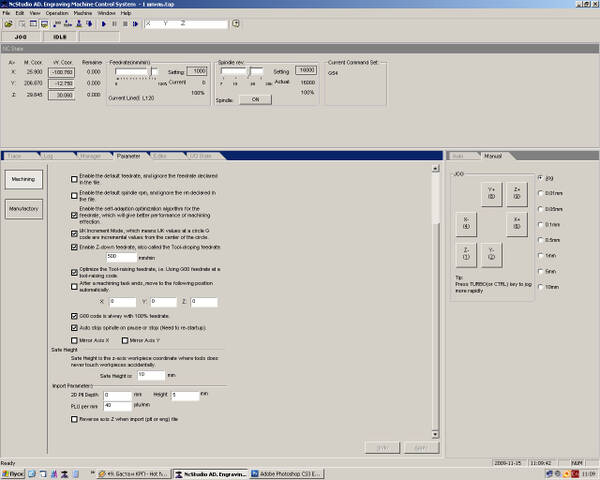Image resolution: width=600 pixels, height=480 pixels.
Task: Open the Machine menu
Action: 83,13
